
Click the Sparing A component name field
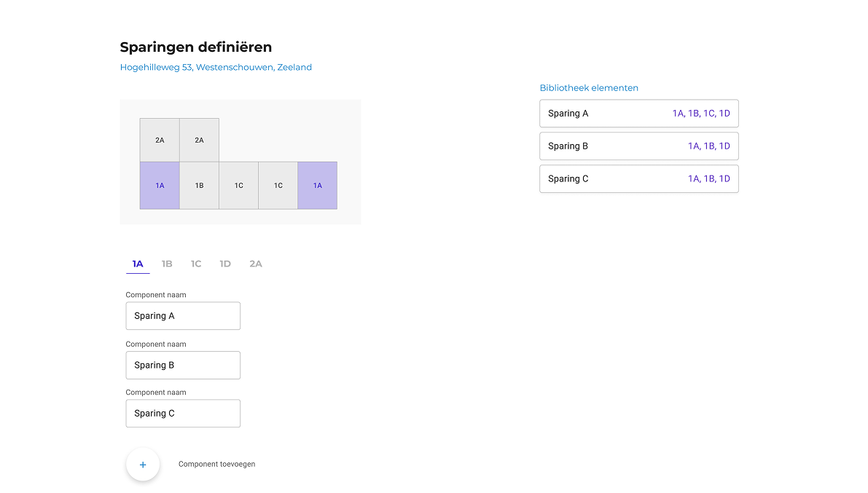pyautogui.click(x=183, y=316)
